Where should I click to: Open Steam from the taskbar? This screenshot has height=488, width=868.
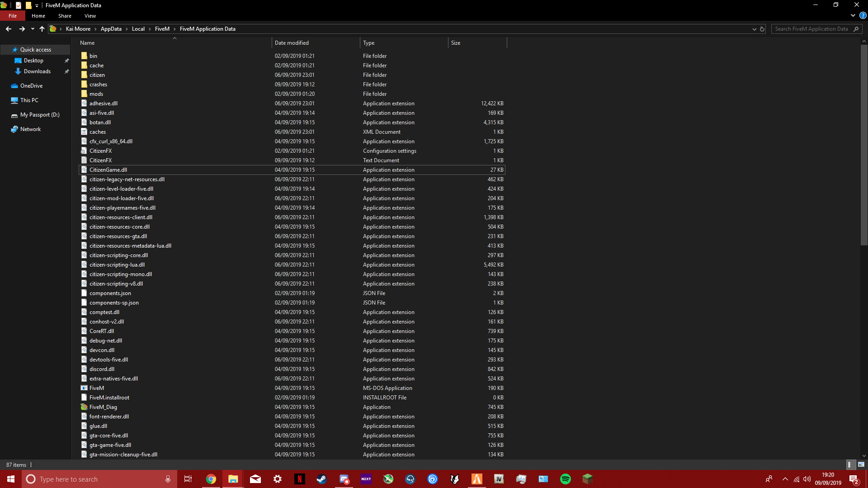point(322,479)
